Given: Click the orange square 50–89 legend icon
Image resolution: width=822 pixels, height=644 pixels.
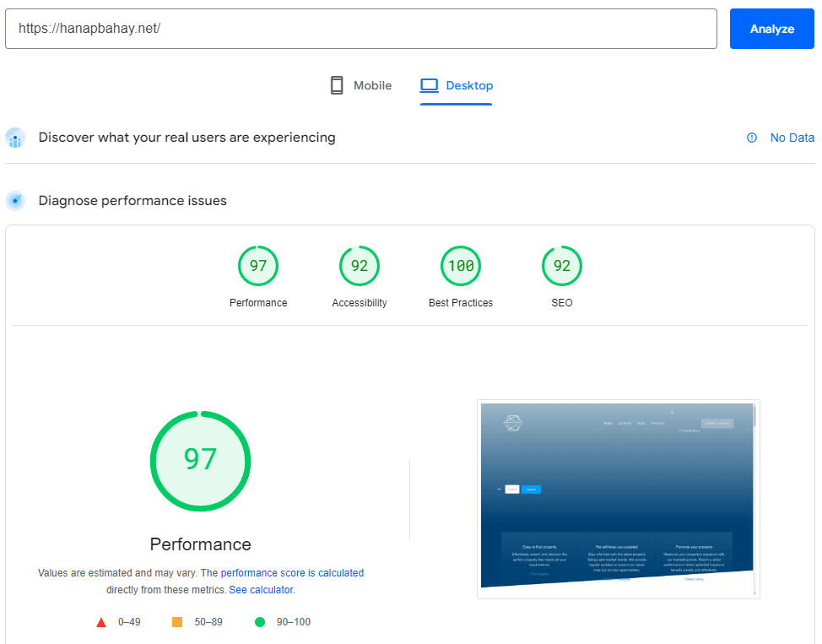Looking at the screenshot, I should tap(177, 622).
